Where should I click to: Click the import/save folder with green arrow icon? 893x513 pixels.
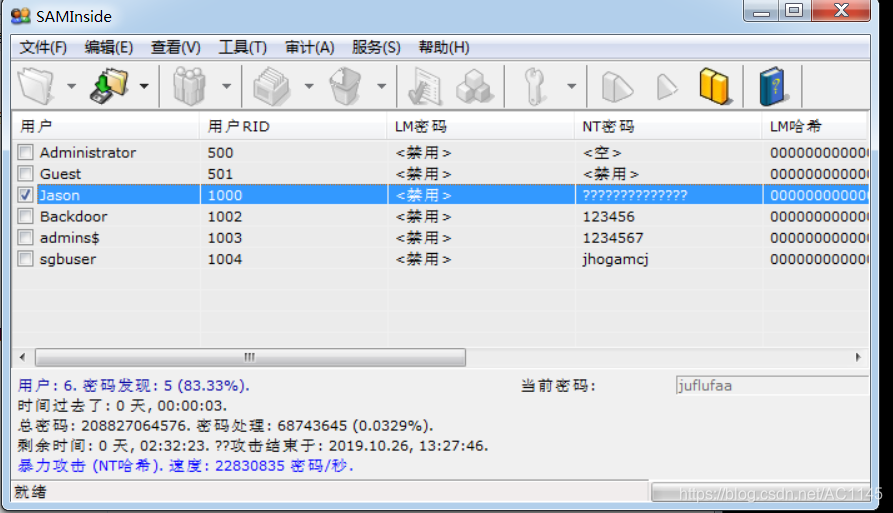(109, 86)
